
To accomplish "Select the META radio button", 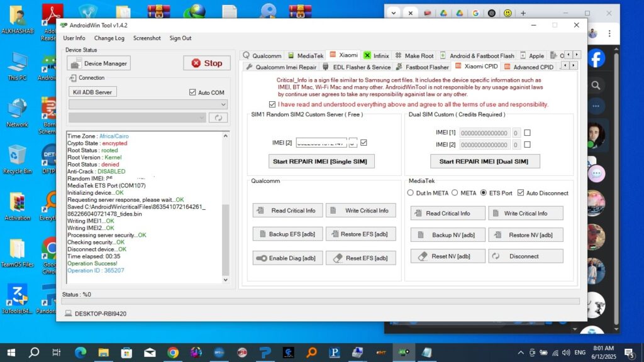I will 455,193.
